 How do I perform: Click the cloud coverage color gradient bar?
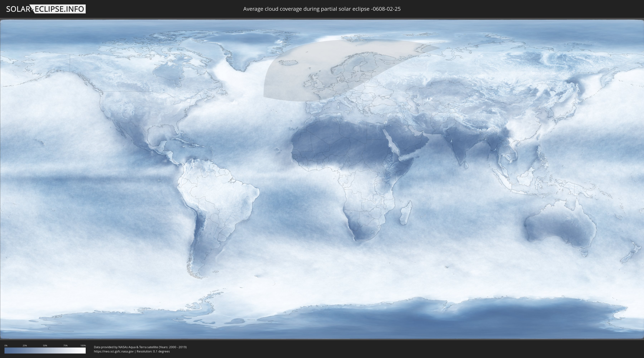coord(45,350)
